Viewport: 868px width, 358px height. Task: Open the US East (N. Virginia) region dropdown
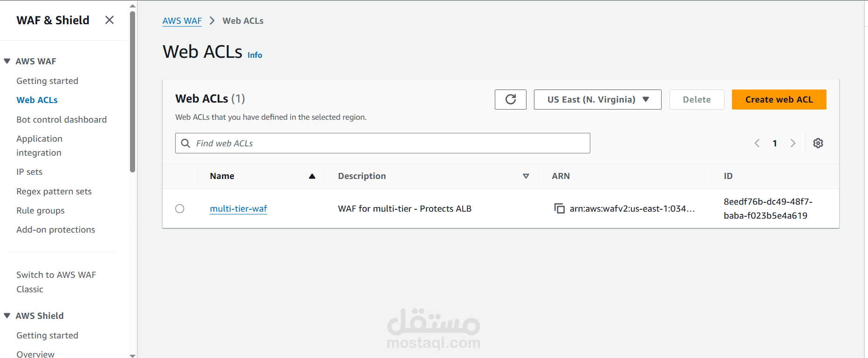point(598,99)
